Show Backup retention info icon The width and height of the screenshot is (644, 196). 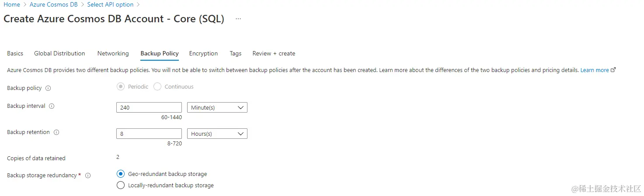click(x=56, y=132)
